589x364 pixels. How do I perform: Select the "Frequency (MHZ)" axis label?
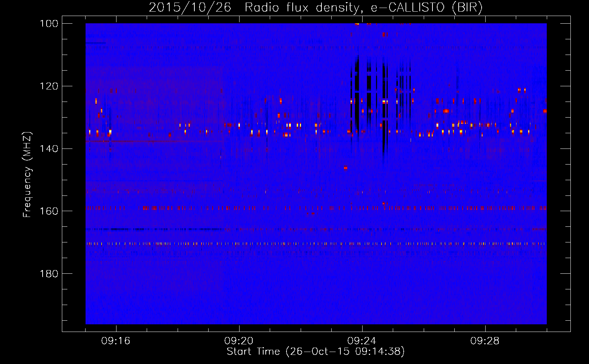pyautogui.click(x=27, y=174)
